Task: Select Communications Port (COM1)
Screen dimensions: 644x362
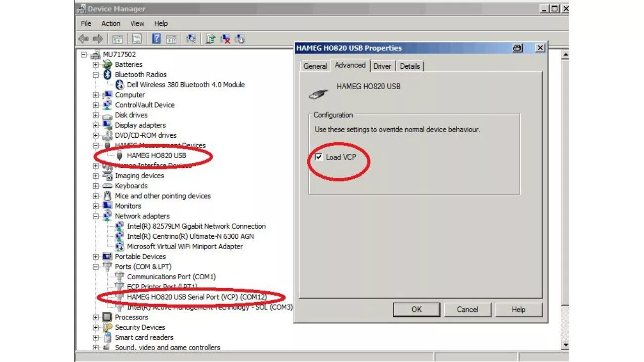Action: 171,277
